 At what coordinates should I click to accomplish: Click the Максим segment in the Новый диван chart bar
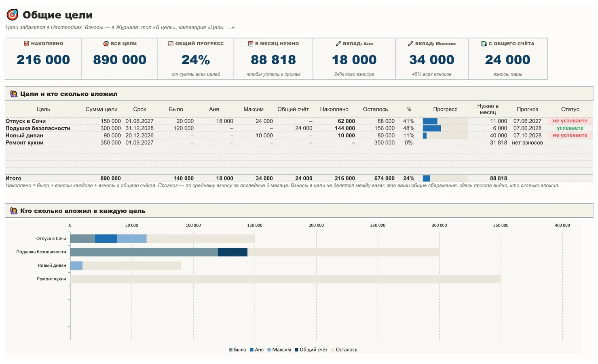[76, 266]
